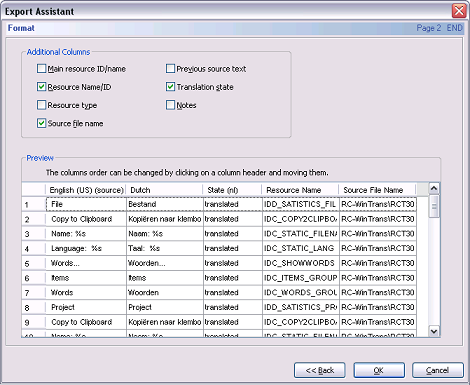Click the Source File Name column header
470x385 pixels.
tap(378, 190)
